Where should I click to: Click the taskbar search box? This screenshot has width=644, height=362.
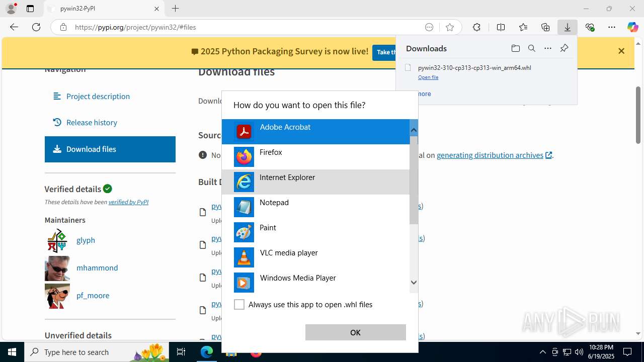97,352
